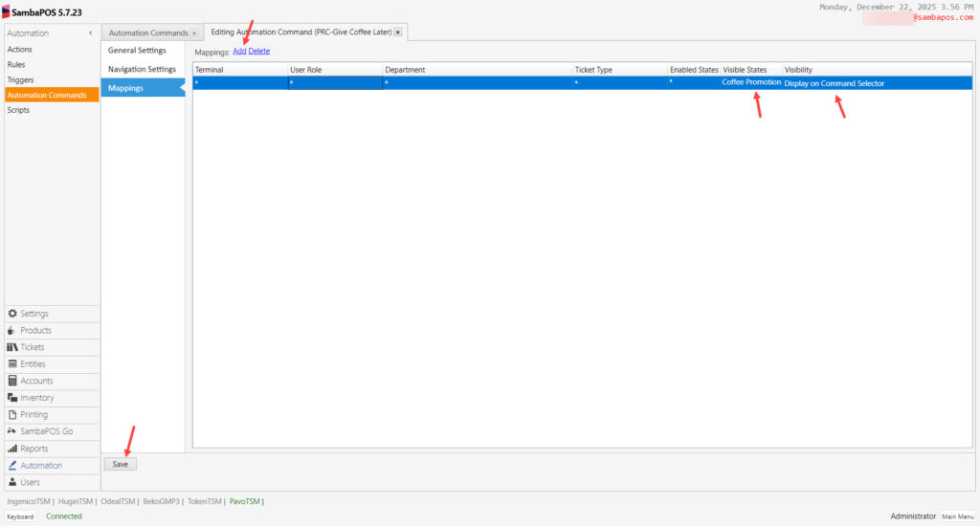Open the General Settings page
Viewport: 980px width, 526px height.
coord(137,51)
